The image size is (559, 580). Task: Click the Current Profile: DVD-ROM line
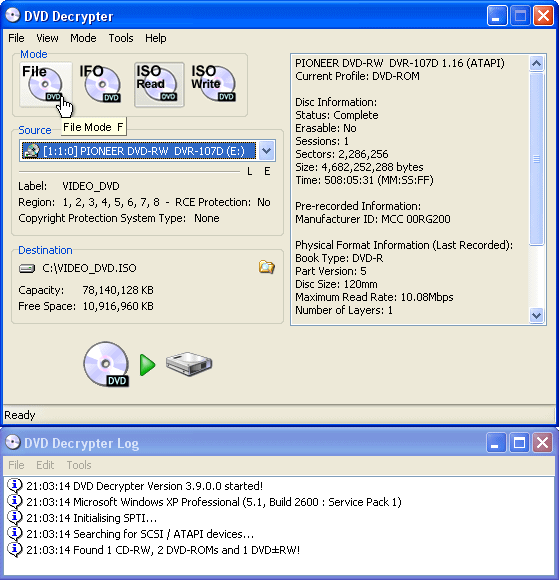[x=357, y=76]
